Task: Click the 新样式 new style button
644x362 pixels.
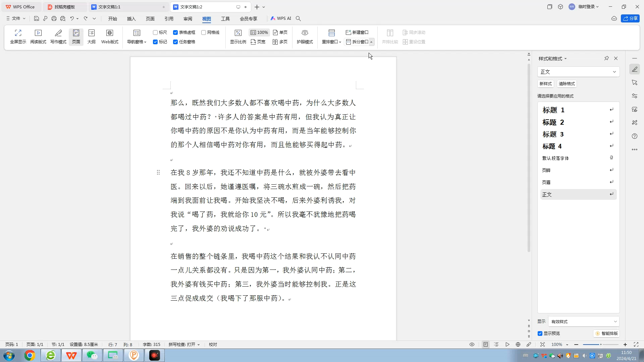Action: coord(545,84)
